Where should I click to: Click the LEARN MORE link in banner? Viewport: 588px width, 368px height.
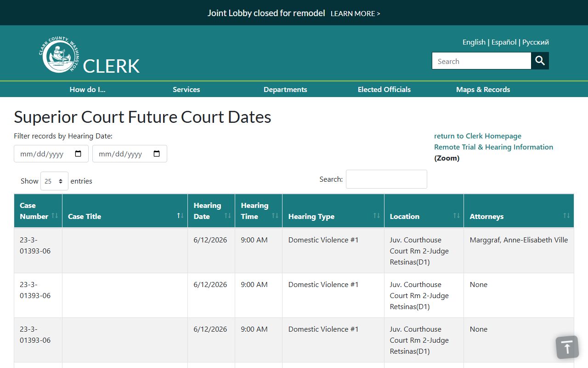[x=356, y=14]
